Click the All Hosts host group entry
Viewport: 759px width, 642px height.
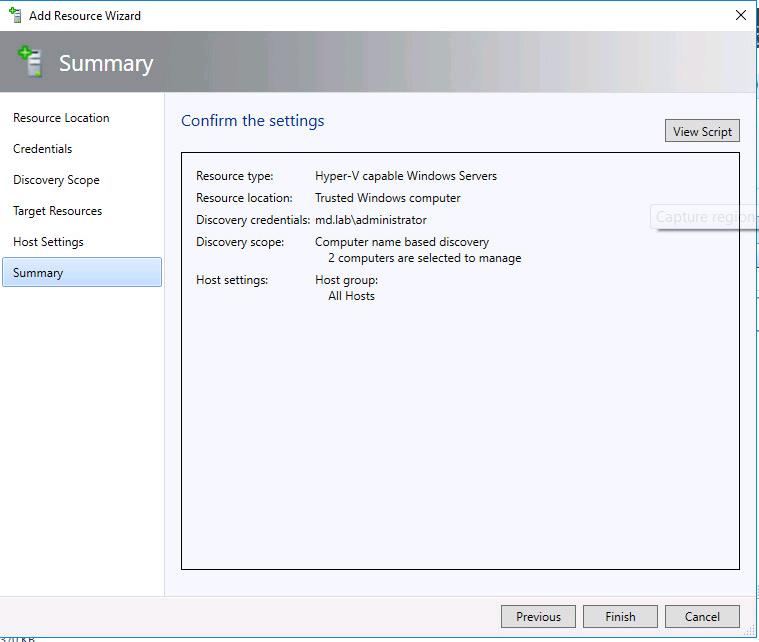click(351, 296)
